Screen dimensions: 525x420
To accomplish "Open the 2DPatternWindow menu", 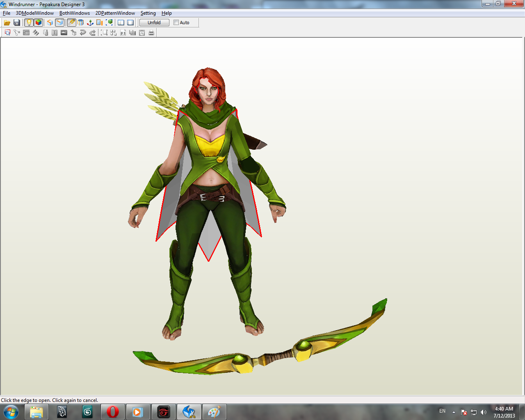I will pyautogui.click(x=115, y=13).
